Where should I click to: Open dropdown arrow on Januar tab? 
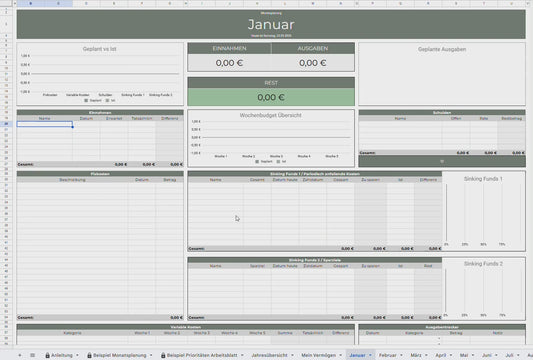(x=370, y=355)
